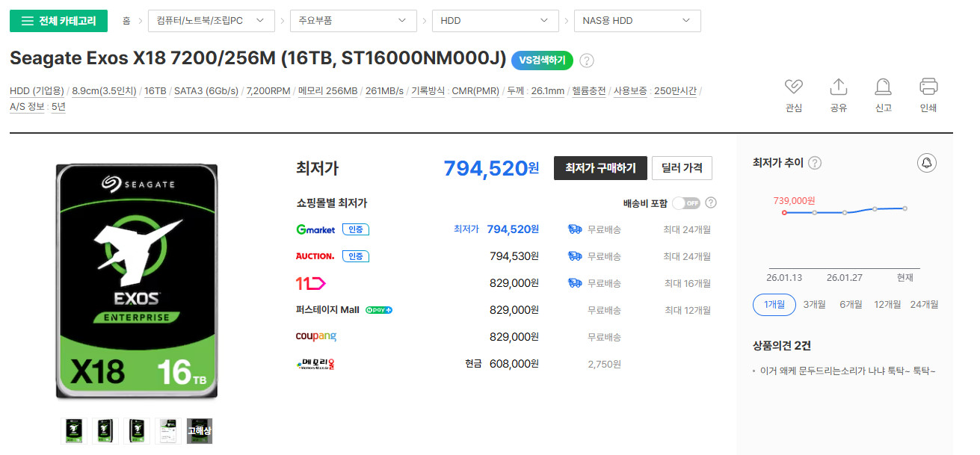980x455 pixels.
Task: Expand the 컴퓨터/노트북/조립PC dropdown
Action: [x=211, y=20]
